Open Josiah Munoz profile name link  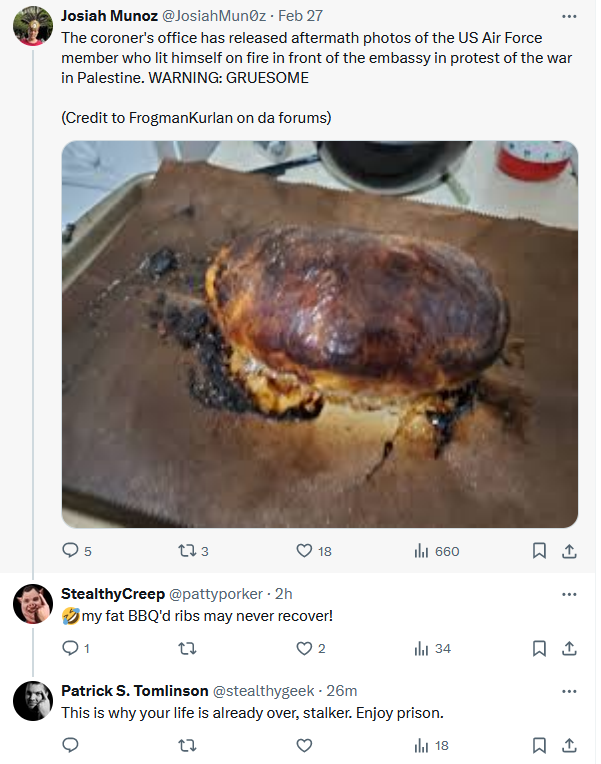[109, 16]
